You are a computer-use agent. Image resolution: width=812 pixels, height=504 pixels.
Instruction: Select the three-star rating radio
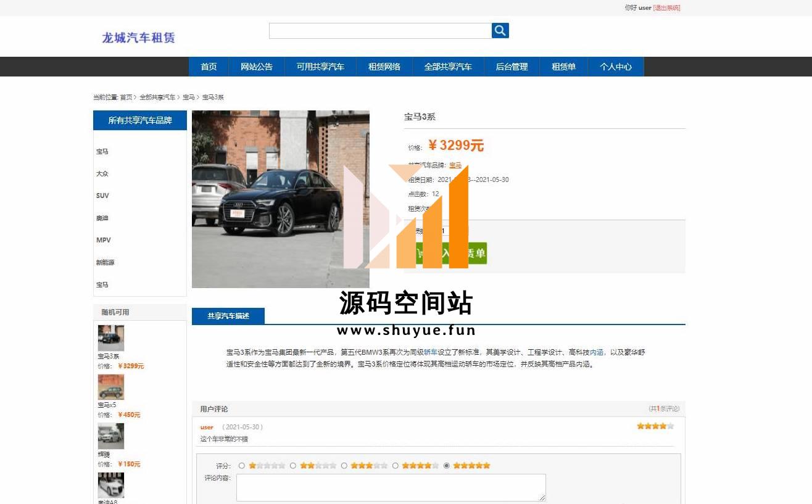point(344,466)
